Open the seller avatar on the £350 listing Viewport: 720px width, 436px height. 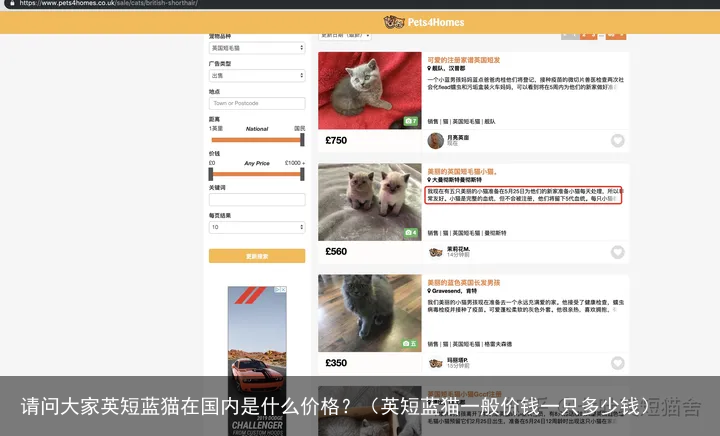click(435, 363)
